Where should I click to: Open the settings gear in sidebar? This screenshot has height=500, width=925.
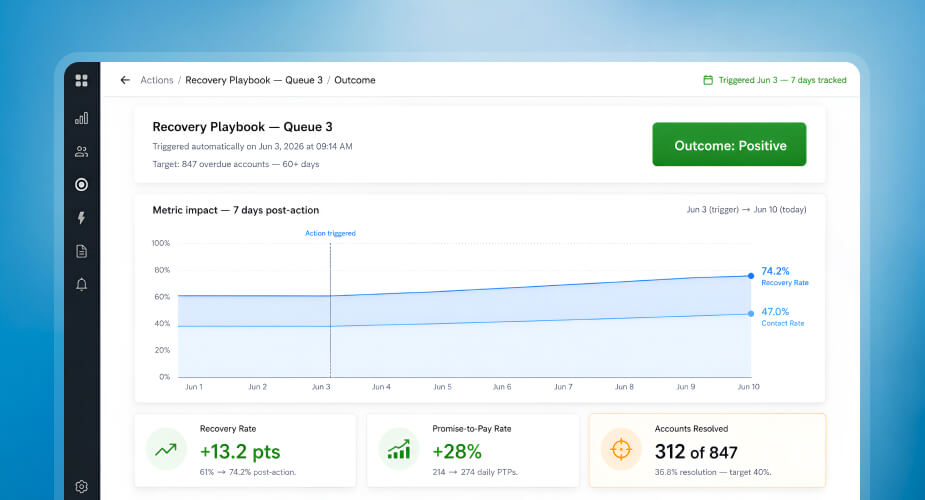tap(81, 486)
